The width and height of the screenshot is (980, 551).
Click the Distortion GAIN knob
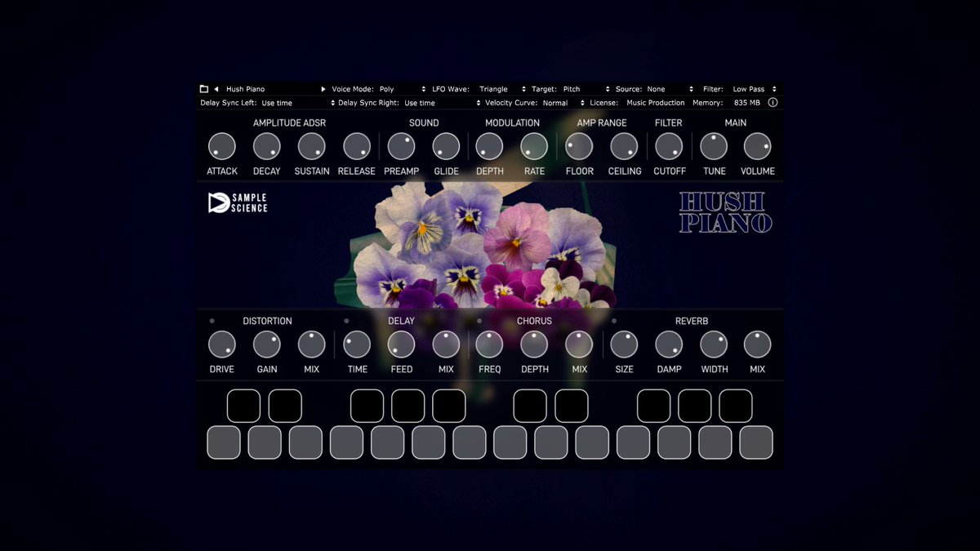tap(267, 344)
